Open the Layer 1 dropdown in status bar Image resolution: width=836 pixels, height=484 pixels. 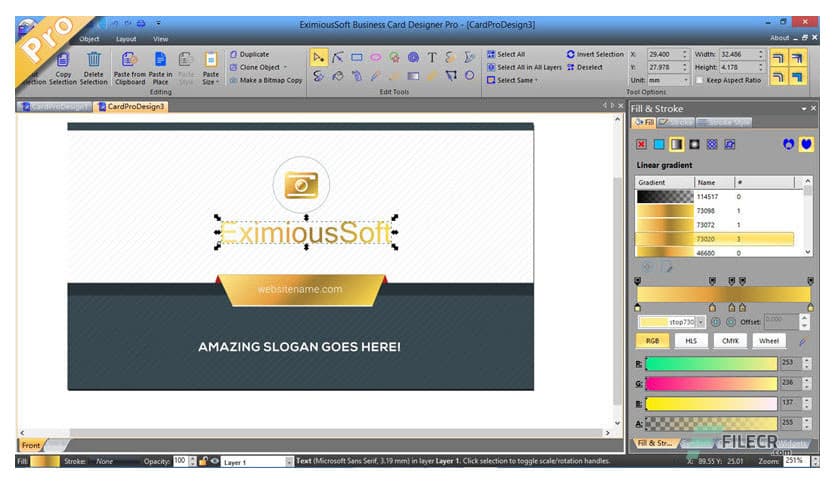pos(289,462)
